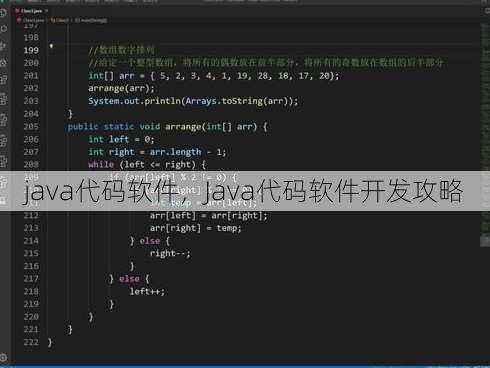Viewport: 490px width, 368px height.
Task: Open the Search icon in activity bar
Action: tap(3, 29)
